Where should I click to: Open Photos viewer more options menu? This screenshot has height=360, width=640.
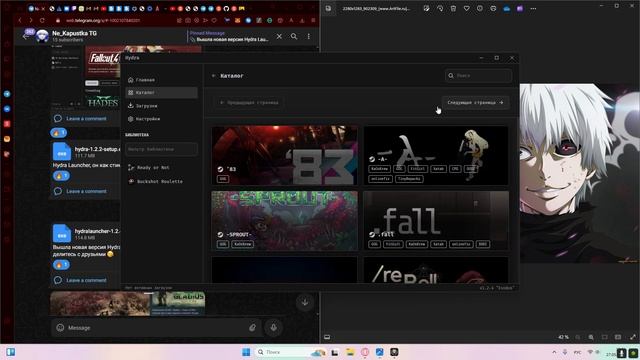(x=533, y=9)
